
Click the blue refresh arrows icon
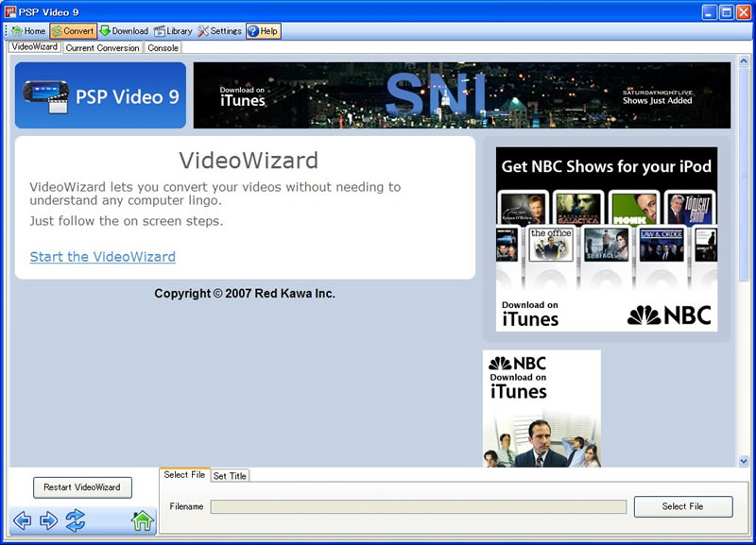click(x=76, y=520)
